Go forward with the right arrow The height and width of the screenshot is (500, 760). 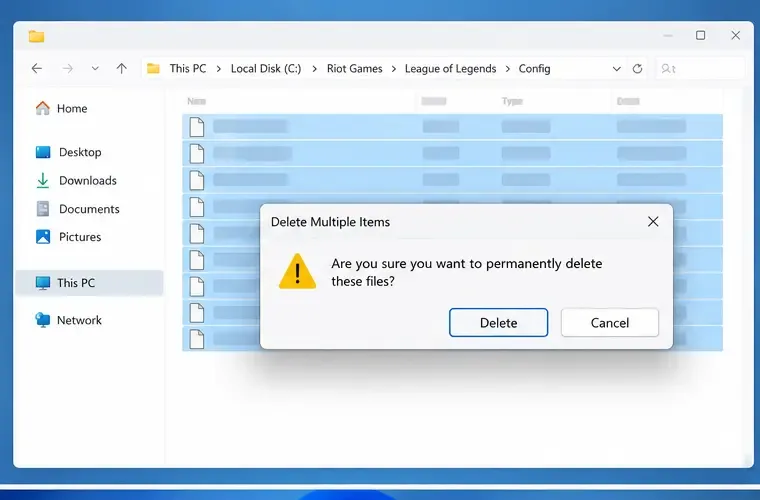pyautogui.click(x=68, y=68)
